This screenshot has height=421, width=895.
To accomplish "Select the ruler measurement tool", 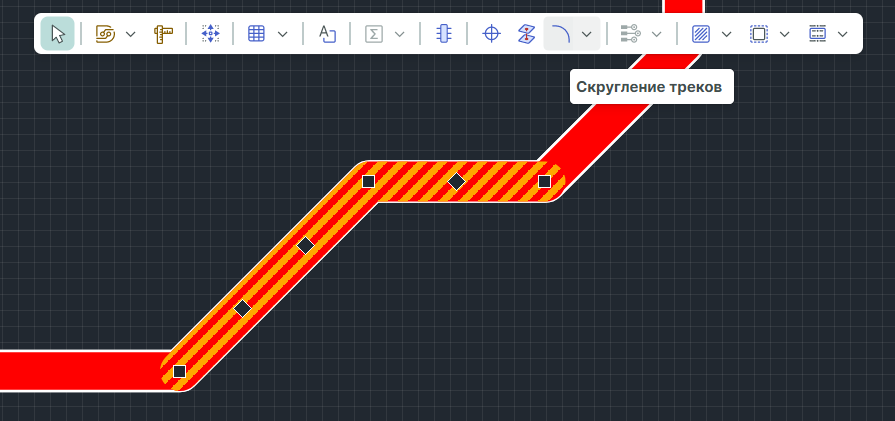I will pos(163,34).
